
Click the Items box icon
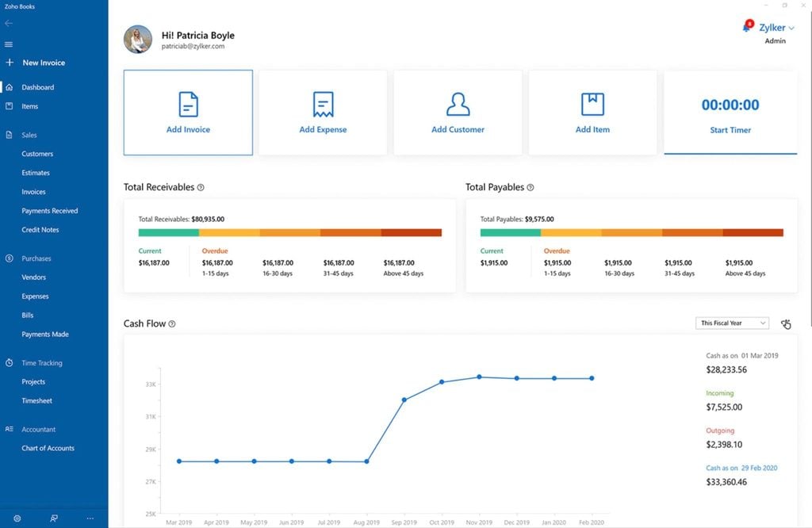(x=9, y=106)
